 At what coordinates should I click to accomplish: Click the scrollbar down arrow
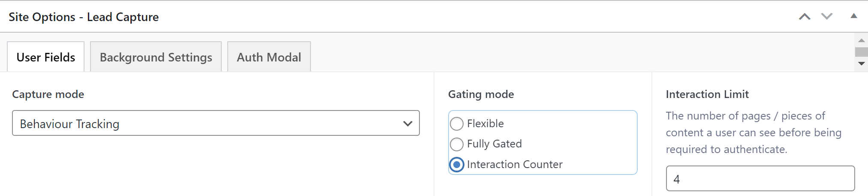click(x=862, y=64)
